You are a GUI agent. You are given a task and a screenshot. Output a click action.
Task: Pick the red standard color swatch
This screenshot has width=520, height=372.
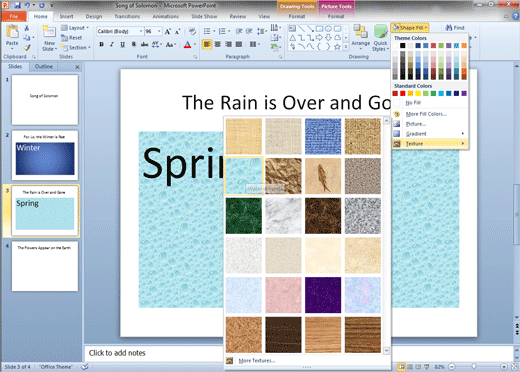[x=403, y=94]
